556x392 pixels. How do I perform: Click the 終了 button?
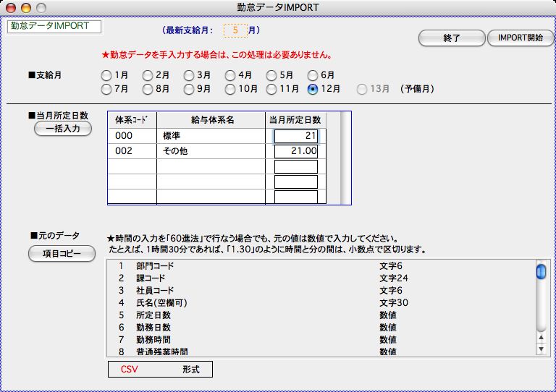click(x=451, y=38)
